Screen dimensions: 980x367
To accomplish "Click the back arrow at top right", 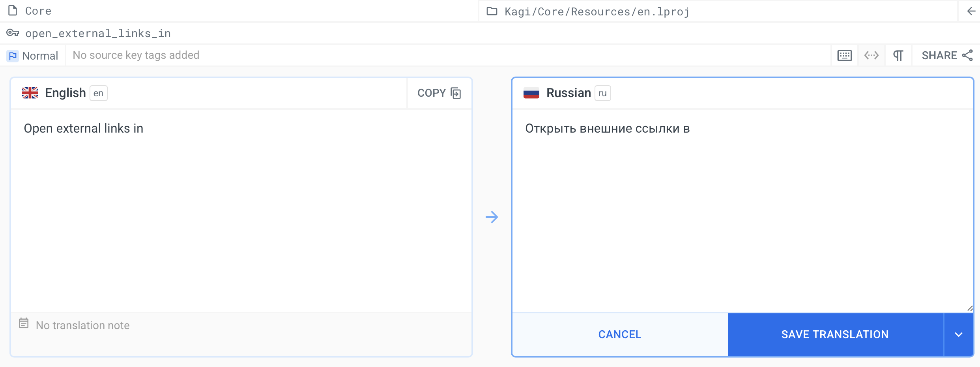I will pyautogui.click(x=971, y=11).
